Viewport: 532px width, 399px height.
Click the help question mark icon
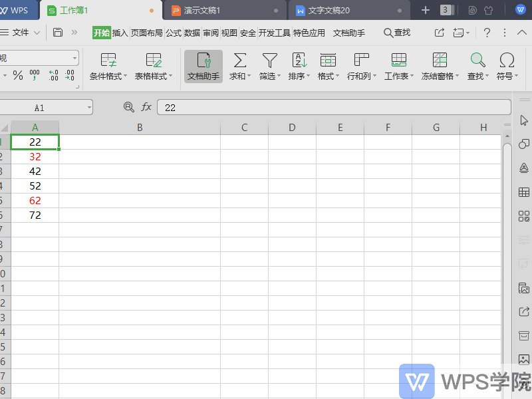click(487, 33)
